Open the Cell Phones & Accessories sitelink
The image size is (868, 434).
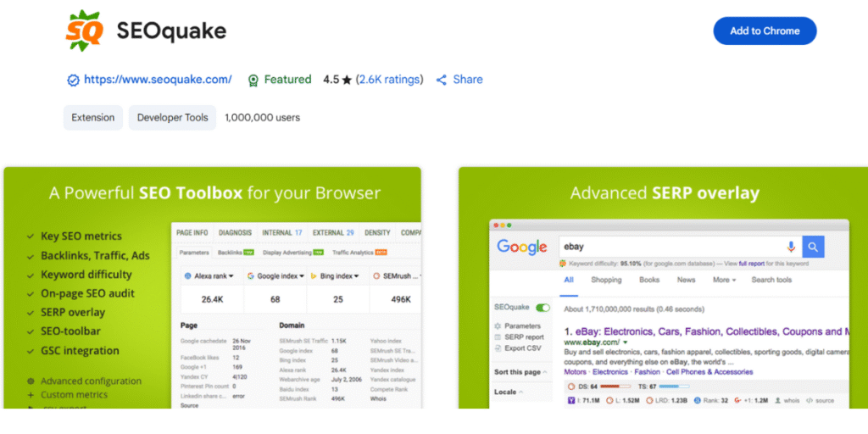pyautogui.click(x=709, y=372)
